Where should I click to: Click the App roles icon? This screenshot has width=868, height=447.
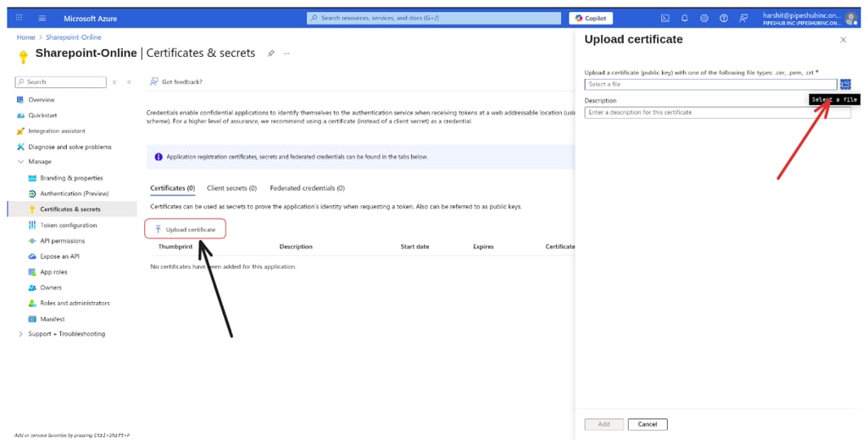tap(32, 272)
